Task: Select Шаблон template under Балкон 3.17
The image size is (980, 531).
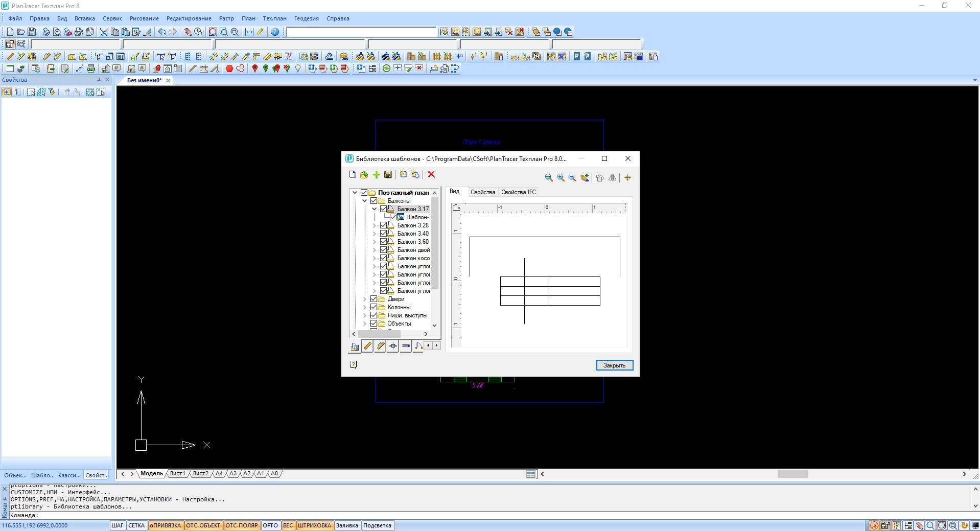Action: 418,217
